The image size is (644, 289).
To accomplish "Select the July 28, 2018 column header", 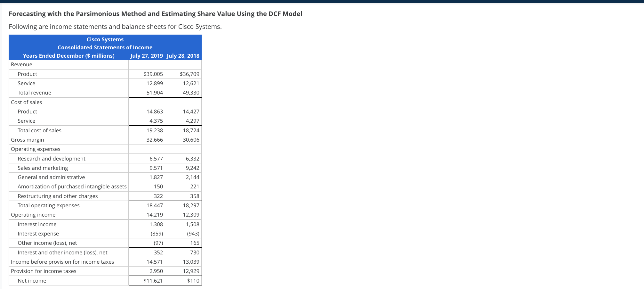I will tap(183, 55).
